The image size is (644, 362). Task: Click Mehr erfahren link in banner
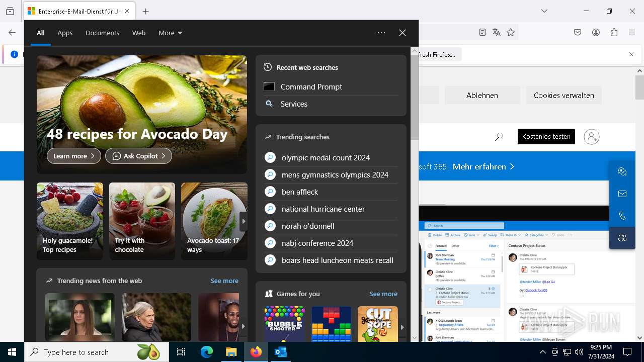pos(484,166)
